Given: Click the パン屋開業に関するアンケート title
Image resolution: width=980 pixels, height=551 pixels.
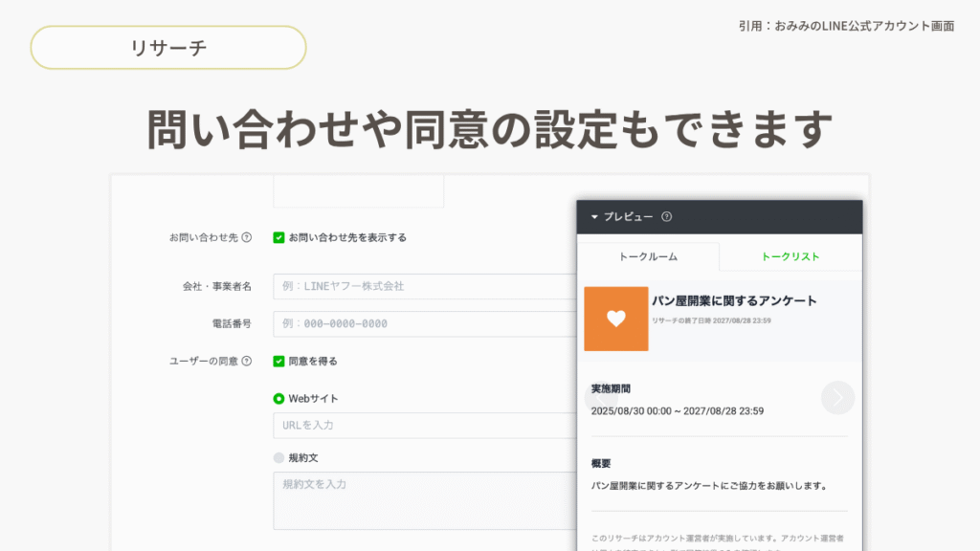Looking at the screenshot, I should click(734, 300).
